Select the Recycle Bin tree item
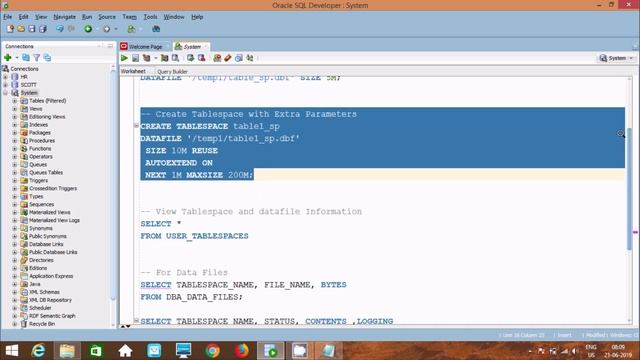Screen dimensions: 640x360 (x=42, y=324)
